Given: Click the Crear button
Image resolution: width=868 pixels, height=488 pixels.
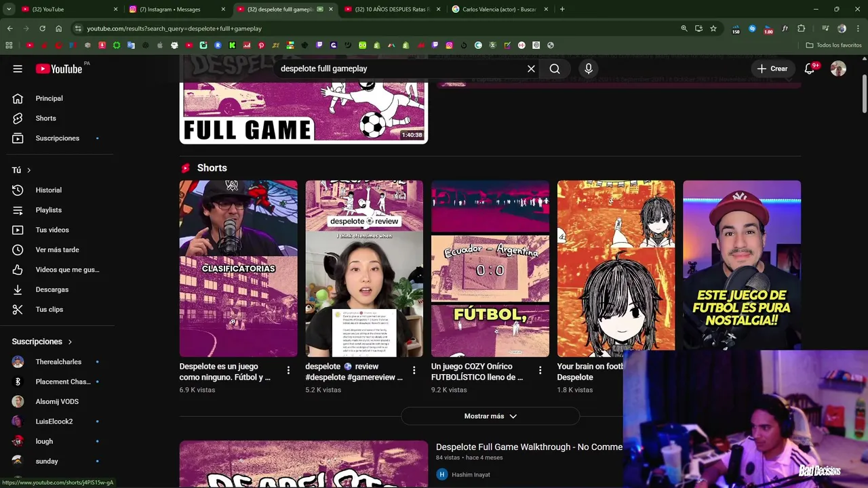Looking at the screenshot, I should [772, 68].
